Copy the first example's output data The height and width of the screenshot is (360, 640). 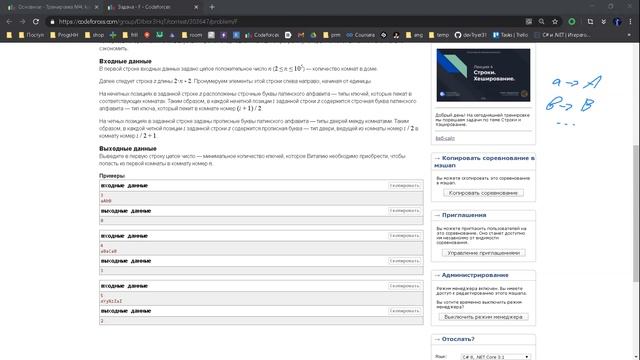(x=404, y=211)
